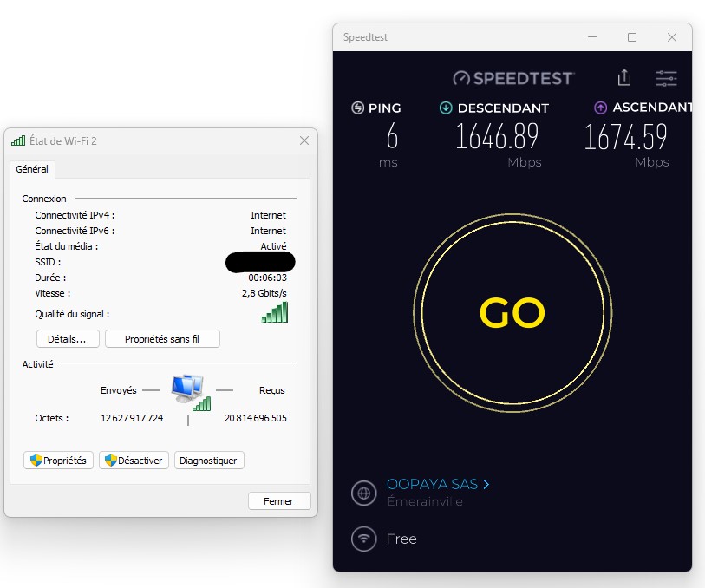
Task: Click the Ping indicator icon
Action: (x=357, y=108)
